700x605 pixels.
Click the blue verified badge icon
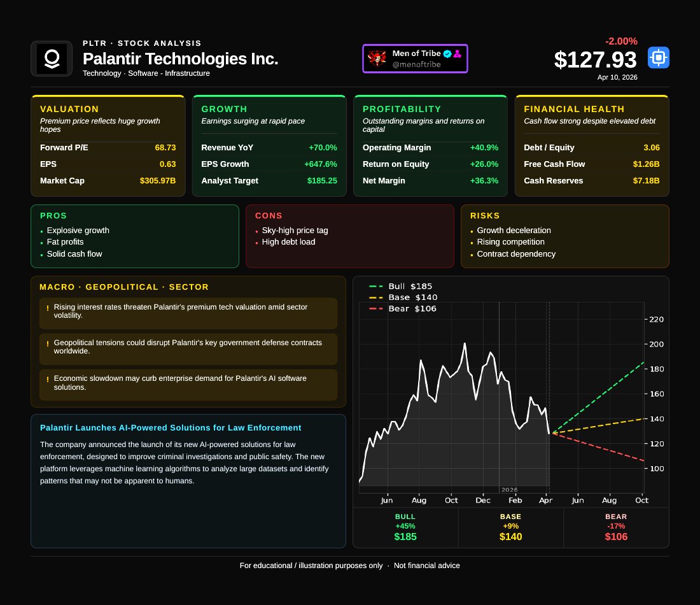click(x=447, y=53)
